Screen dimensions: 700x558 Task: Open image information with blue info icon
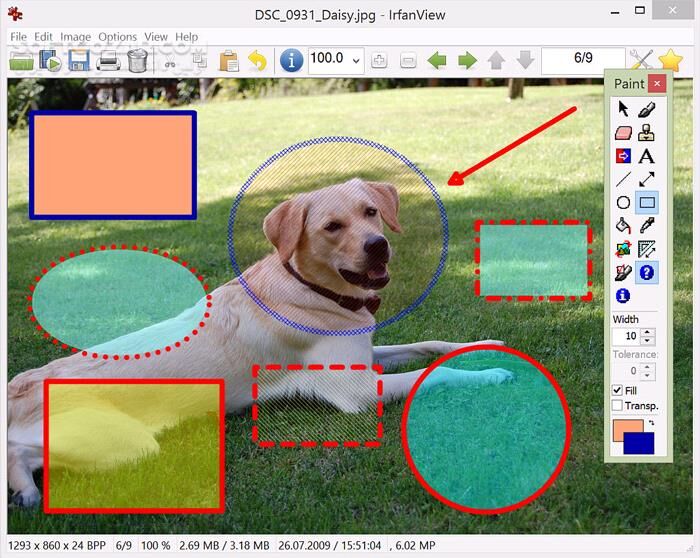[x=291, y=61]
